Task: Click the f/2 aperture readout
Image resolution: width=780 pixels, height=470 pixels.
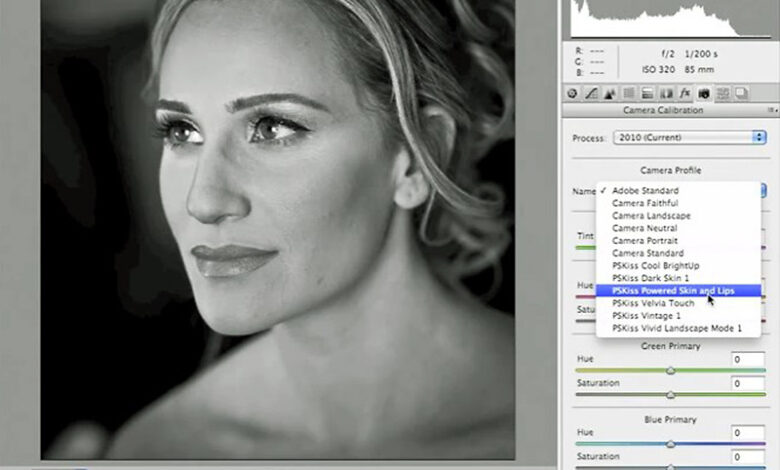Action: (x=668, y=54)
